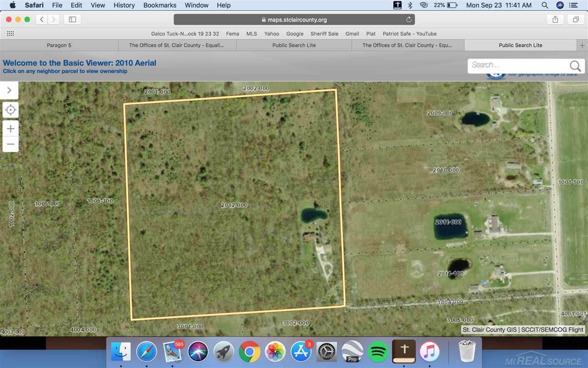Open the MLS bookmark
588x368 pixels.
[252, 34]
